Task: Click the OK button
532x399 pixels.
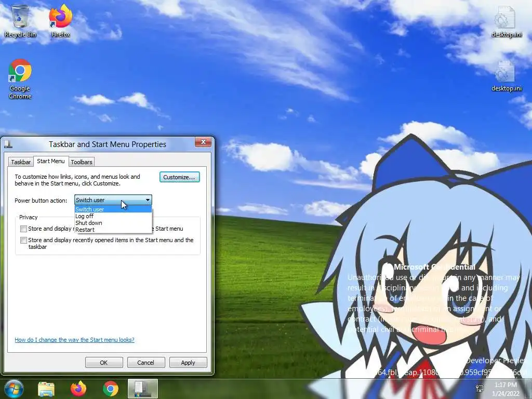Action: (x=104, y=362)
